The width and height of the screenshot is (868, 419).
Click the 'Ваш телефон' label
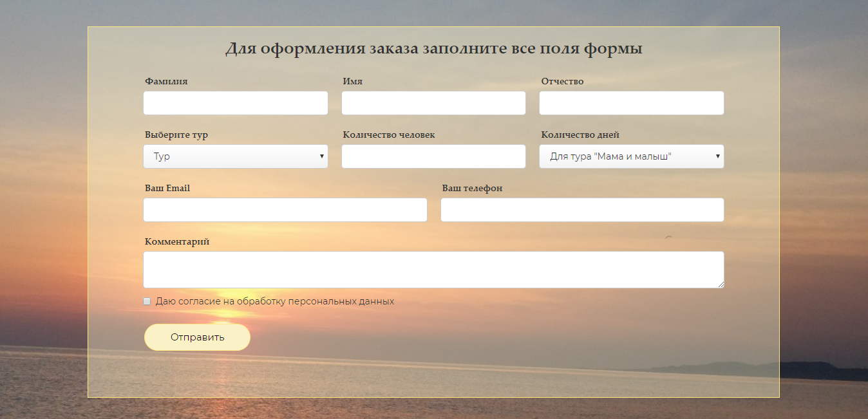(472, 189)
